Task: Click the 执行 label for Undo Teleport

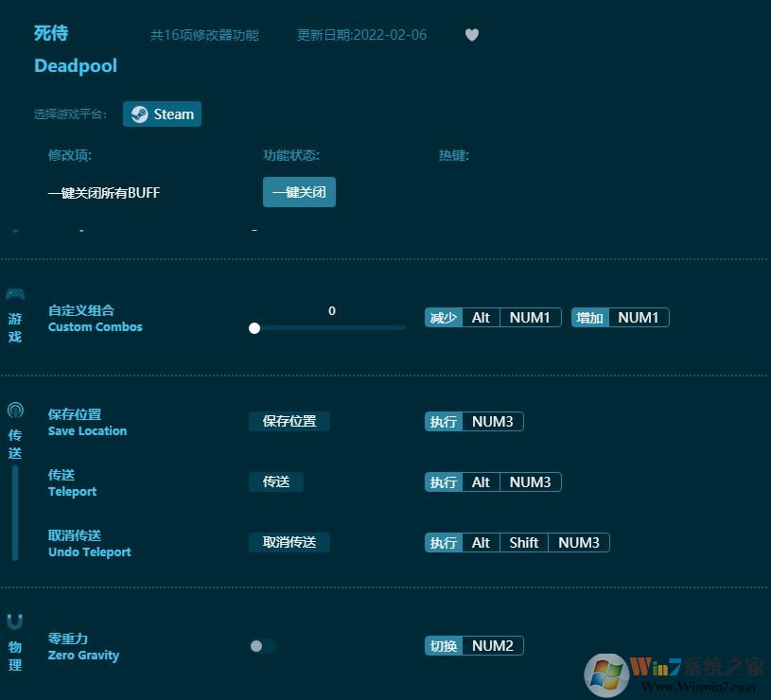Action: (444, 543)
